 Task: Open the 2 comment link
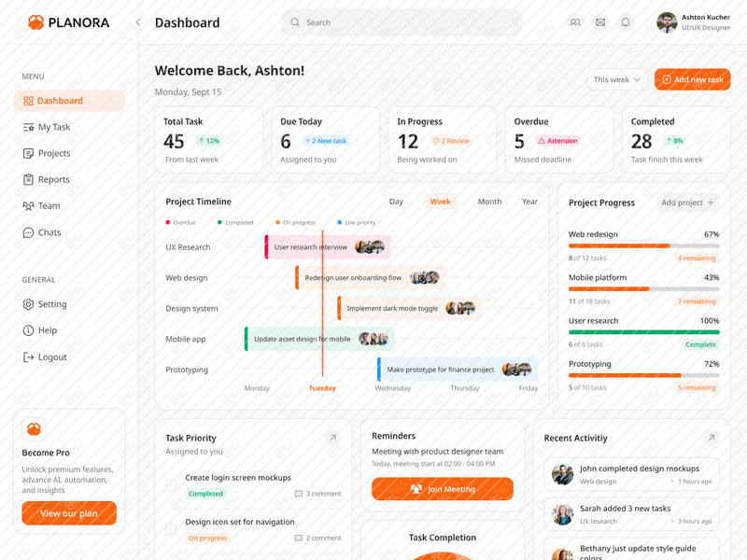(318, 539)
